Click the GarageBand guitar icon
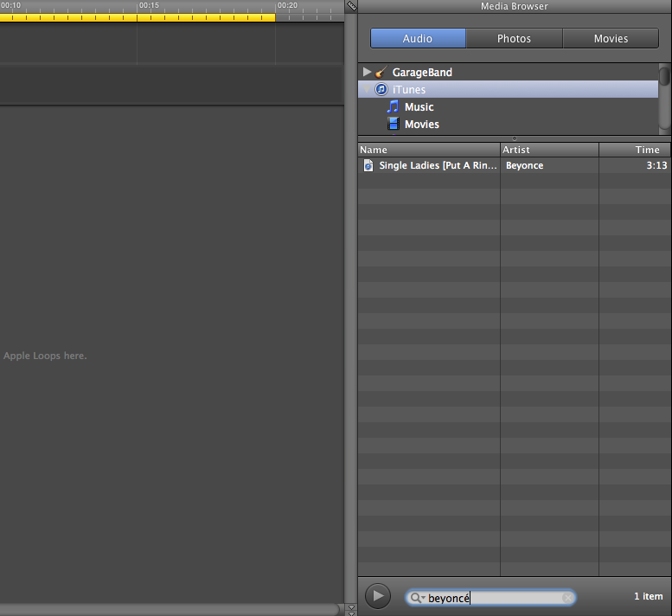 point(381,73)
